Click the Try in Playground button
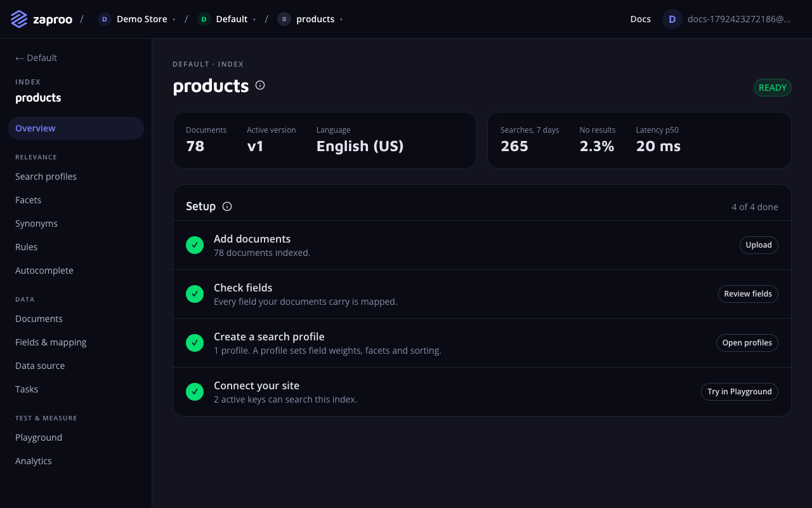 (x=740, y=392)
